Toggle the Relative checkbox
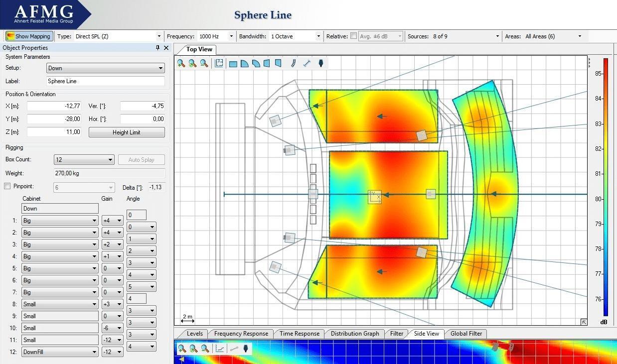The height and width of the screenshot is (364, 617). tap(353, 36)
